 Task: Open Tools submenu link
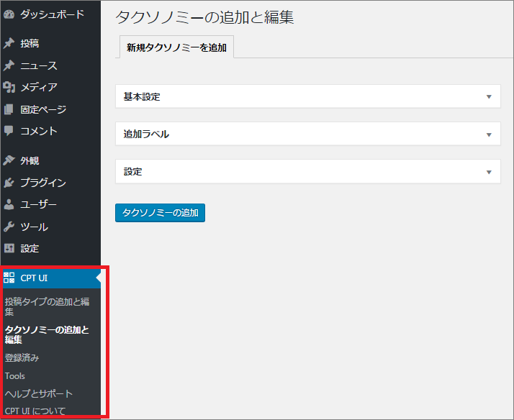14,376
